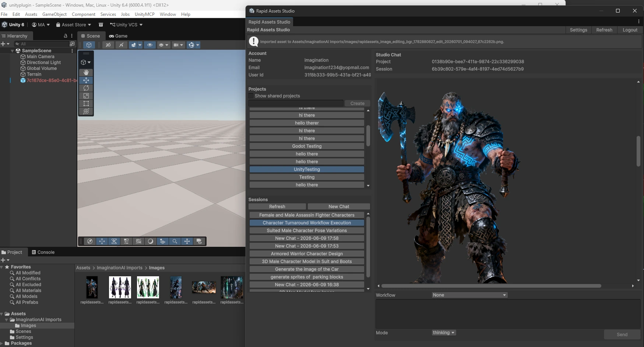Click the Hierarchy lock icon
644x347 pixels.
tap(66, 36)
